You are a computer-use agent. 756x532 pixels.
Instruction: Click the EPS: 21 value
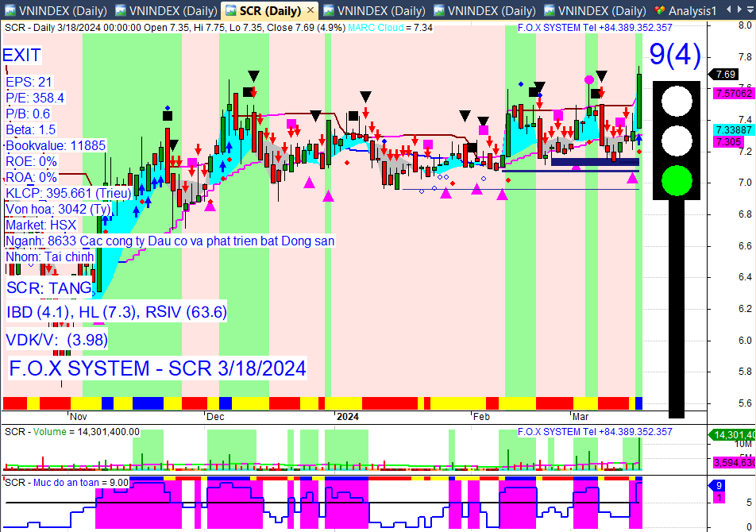click(29, 82)
